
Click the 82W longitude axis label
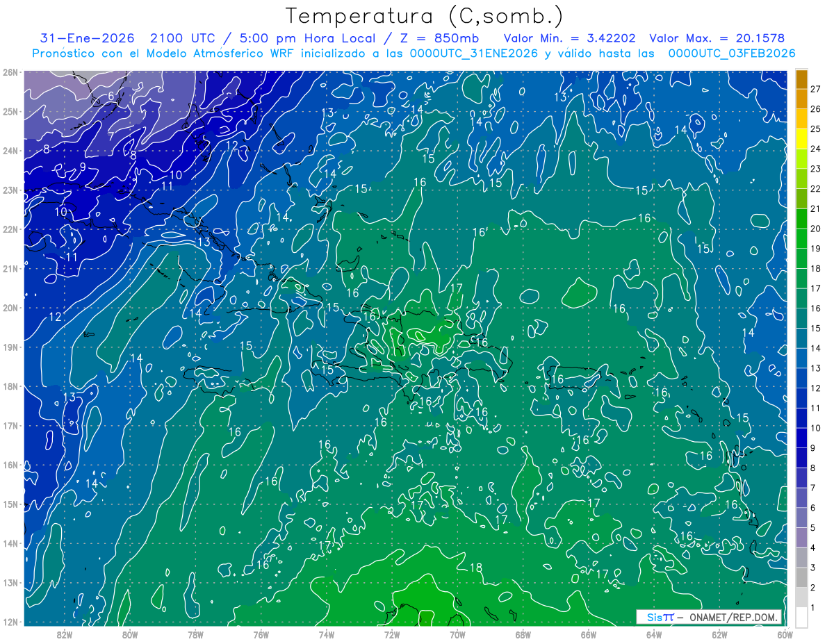(x=64, y=634)
